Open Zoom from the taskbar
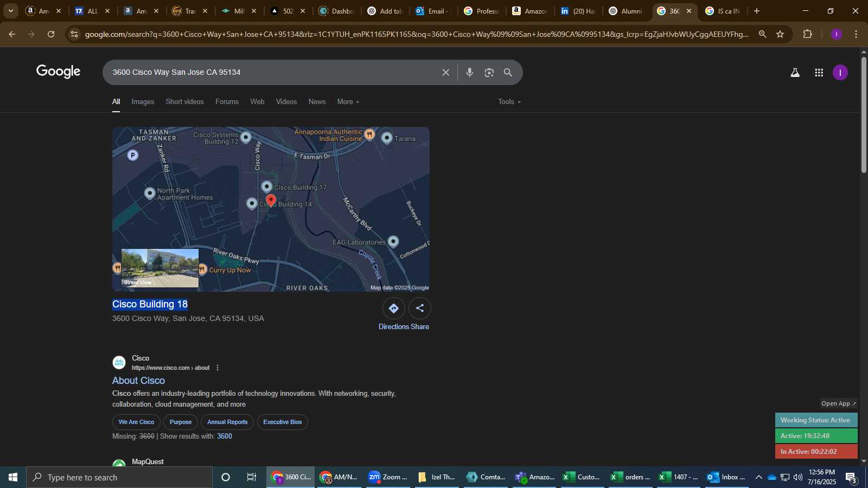Viewport: 868px width, 488px height. click(387, 477)
